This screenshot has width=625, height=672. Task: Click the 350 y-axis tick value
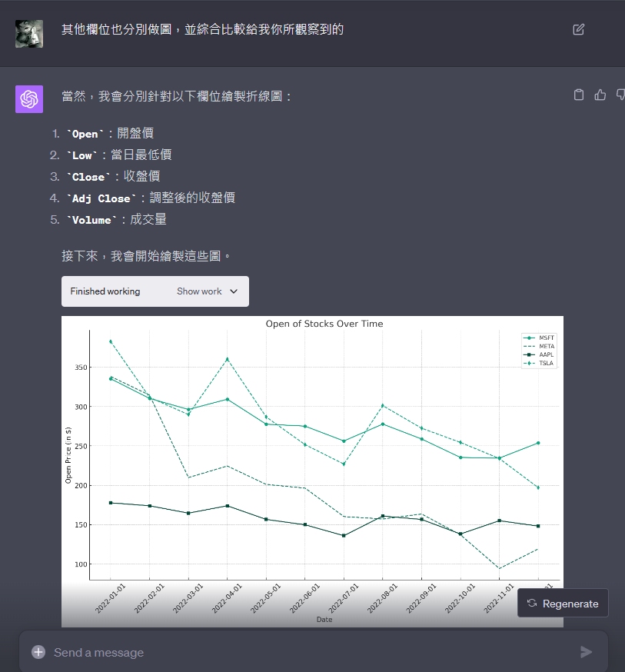pos(81,368)
